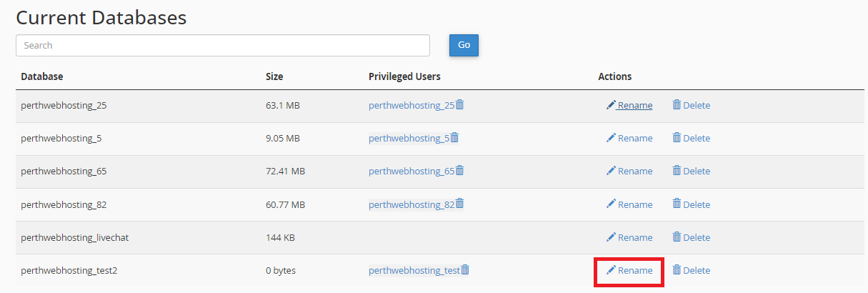Click trash icon beside user perthwebhosting_test
Viewport: 868px width, 293px height.
pos(465,269)
